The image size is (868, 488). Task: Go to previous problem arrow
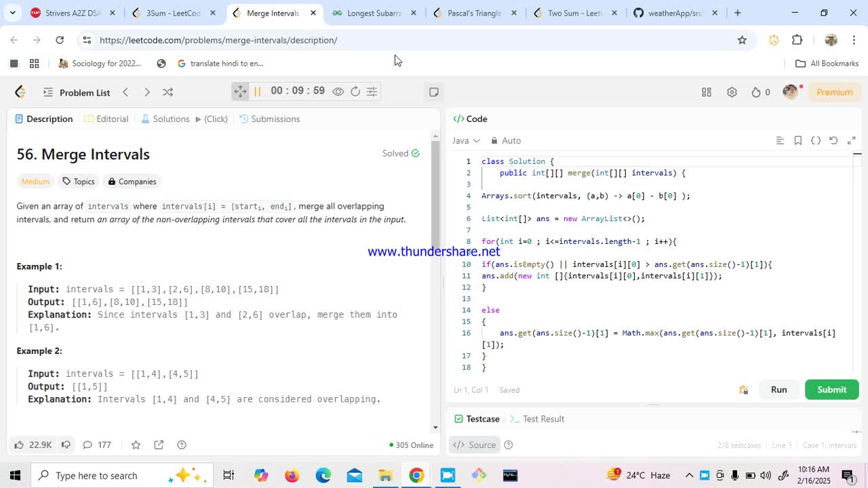(125, 92)
